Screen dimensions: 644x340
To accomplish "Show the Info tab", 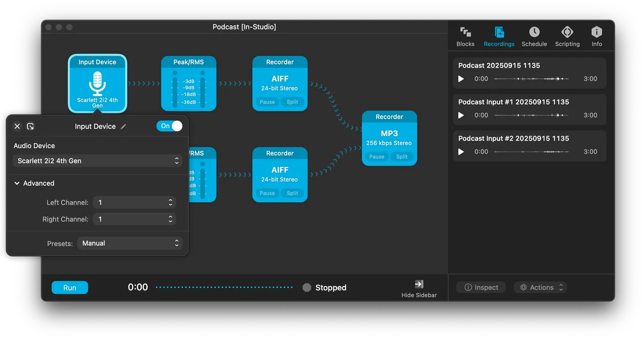I will pyautogui.click(x=597, y=32).
